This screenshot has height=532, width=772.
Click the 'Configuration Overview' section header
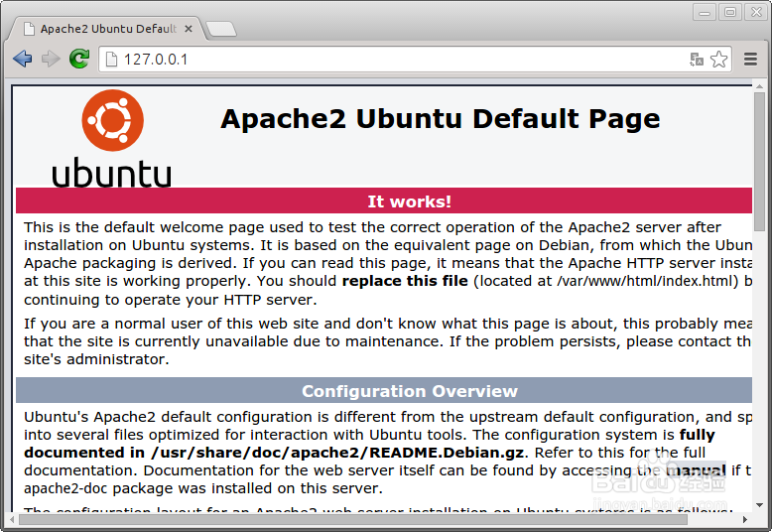tap(384, 391)
